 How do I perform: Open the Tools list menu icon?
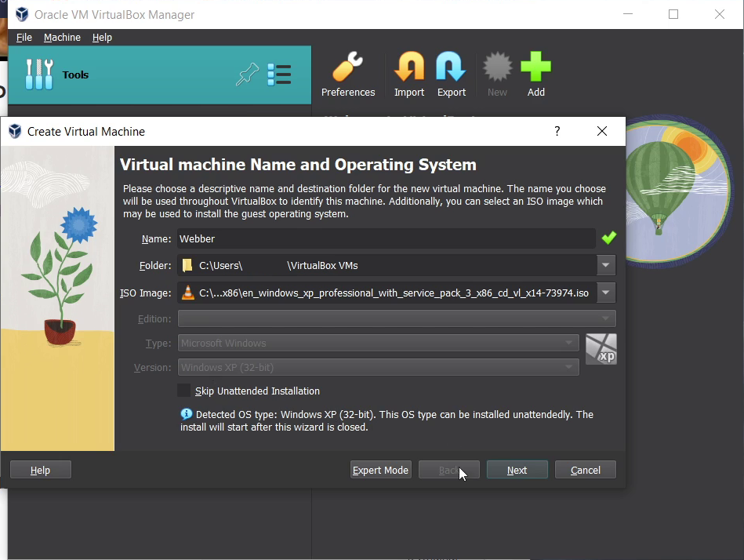[279, 75]
